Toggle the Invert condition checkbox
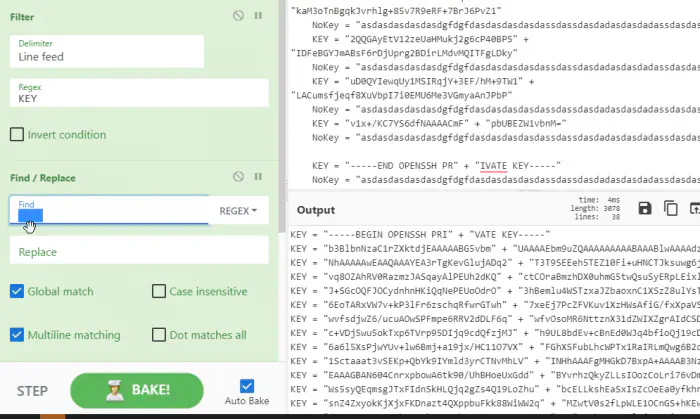This screenshot has width=700, height=419. pos(17,135)
